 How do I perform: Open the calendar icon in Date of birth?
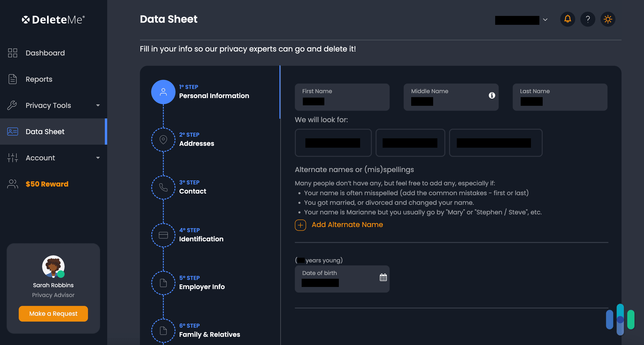(383, 277)
